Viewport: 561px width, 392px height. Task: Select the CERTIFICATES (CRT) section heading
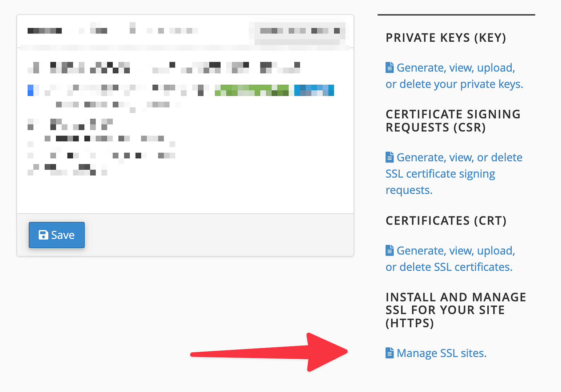pos(446,220)
